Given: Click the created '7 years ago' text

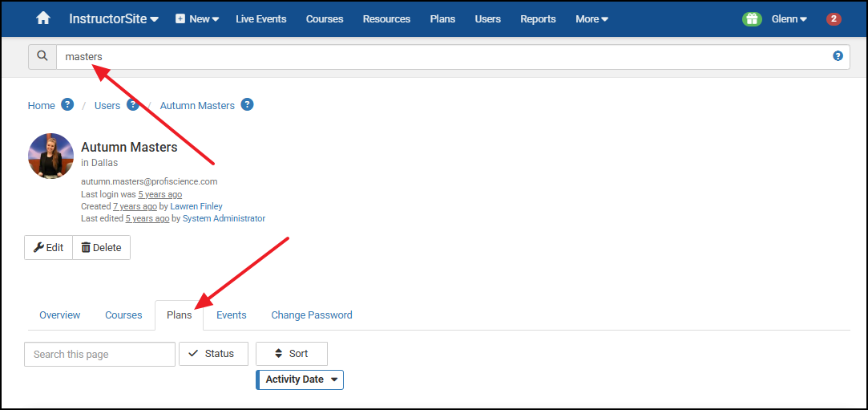Looking at the screenshot, I should click(x=135, y=206).
